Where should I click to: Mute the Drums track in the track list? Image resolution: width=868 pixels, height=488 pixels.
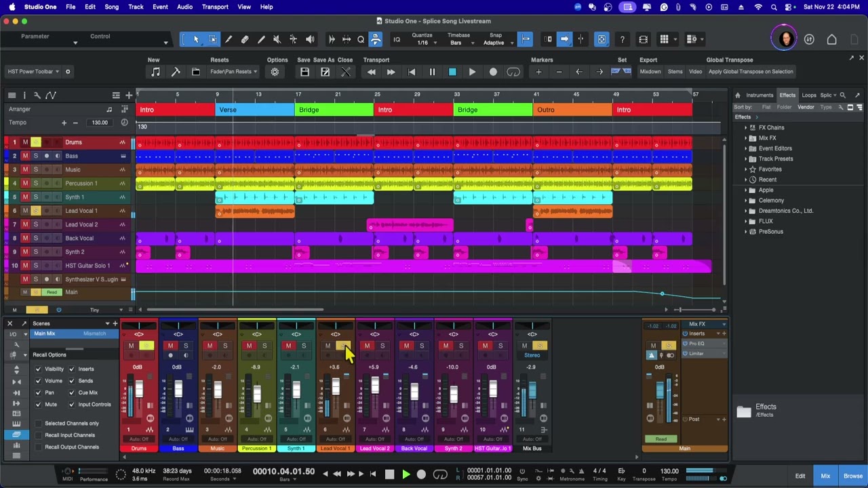(25, 142)
